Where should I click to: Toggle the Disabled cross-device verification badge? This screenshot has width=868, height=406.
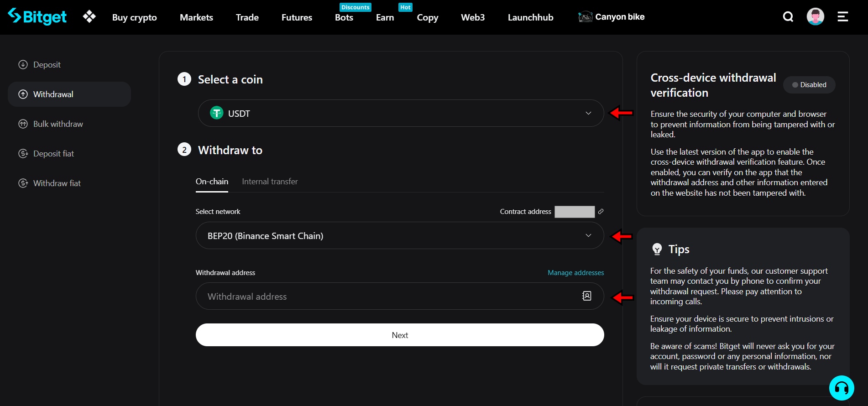809,85
